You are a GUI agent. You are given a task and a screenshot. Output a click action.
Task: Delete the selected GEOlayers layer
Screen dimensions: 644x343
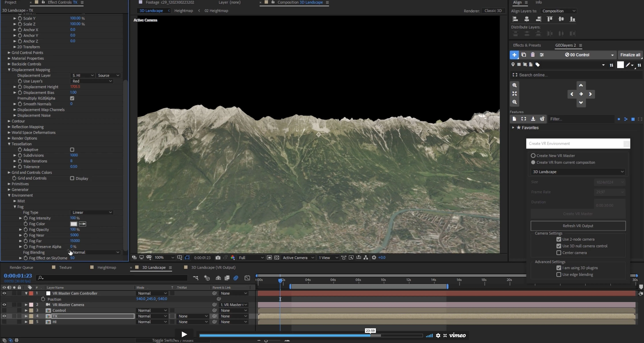(532, 55)
